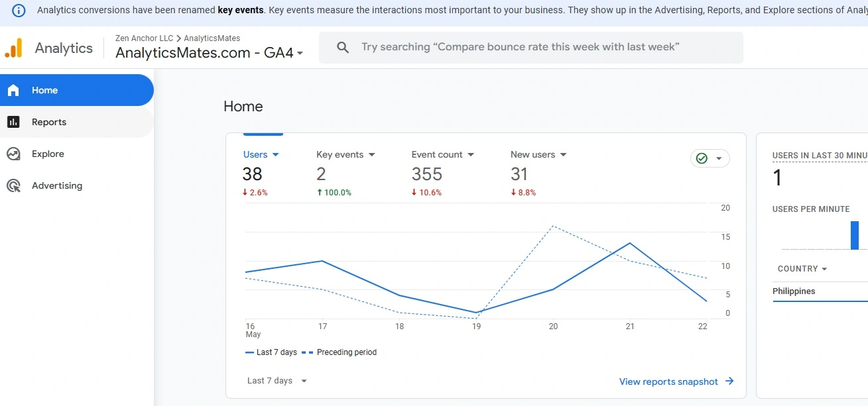The width and height of the screenshot is (868, 406).
Task: Click the search magnifier icon
Action: (x=342, y=47)
